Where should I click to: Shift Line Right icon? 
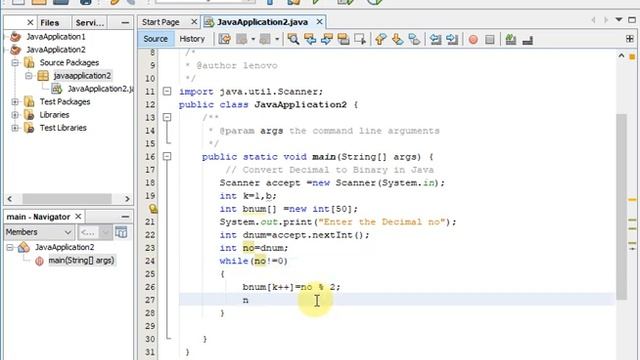(x=452, y=39)
